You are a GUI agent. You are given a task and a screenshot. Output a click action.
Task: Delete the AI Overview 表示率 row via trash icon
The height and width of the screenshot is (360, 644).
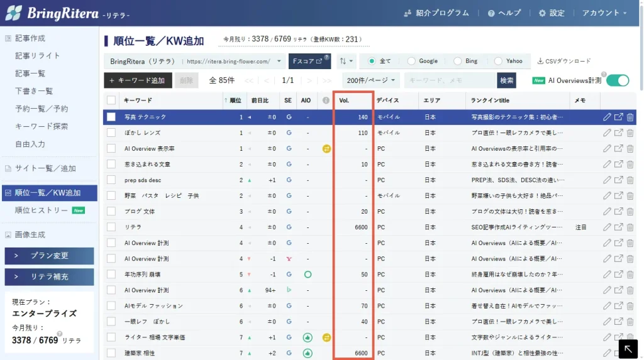630,149
